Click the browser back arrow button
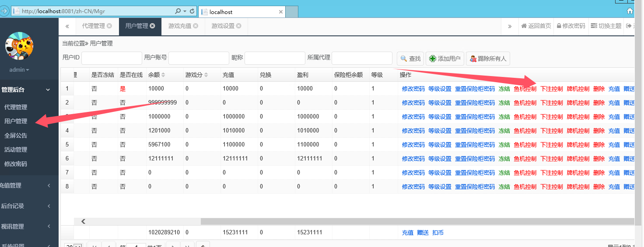 pos(3,11)
